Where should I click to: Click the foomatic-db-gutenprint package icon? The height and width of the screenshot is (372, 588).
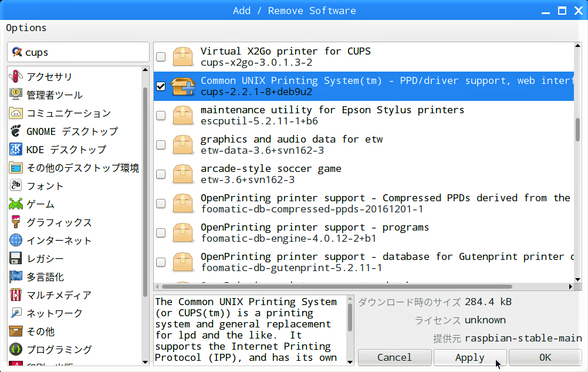(183, 262)
